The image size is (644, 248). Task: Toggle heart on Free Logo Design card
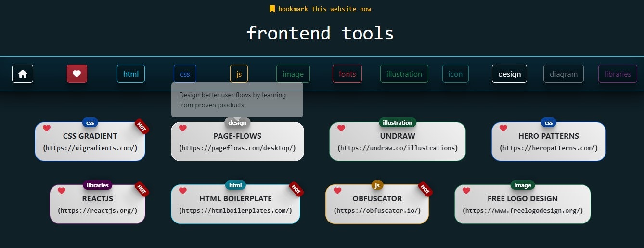coord(466,191)
